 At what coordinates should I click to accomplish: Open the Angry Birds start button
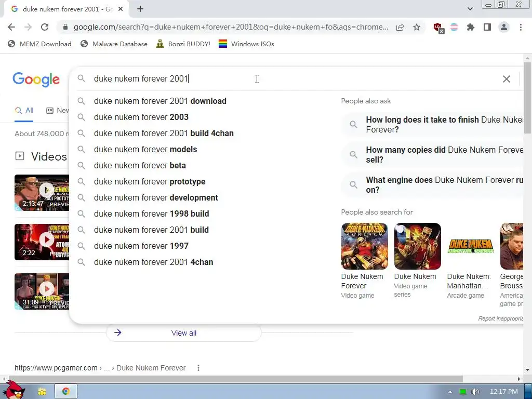14,390
